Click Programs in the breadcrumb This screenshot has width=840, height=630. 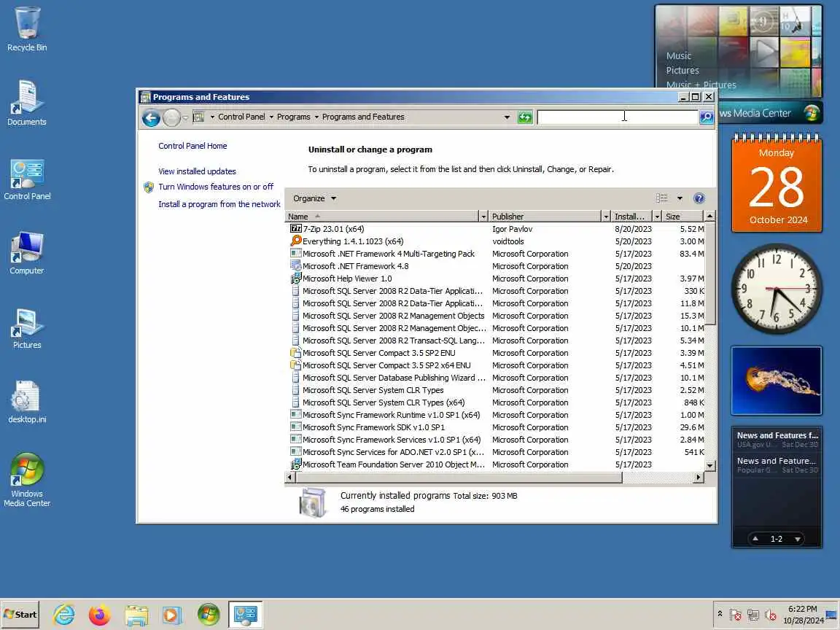click(294, 117)
